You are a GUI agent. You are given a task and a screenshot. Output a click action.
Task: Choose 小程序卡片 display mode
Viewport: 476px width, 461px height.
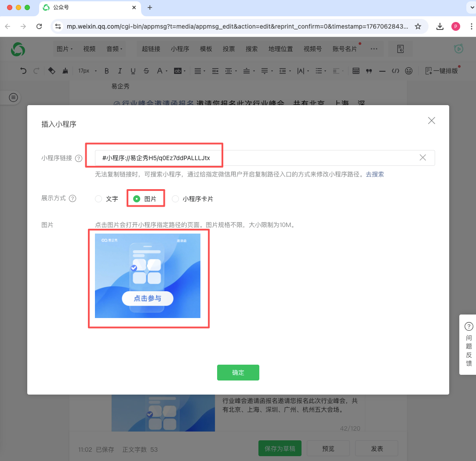tap(176, 199)
